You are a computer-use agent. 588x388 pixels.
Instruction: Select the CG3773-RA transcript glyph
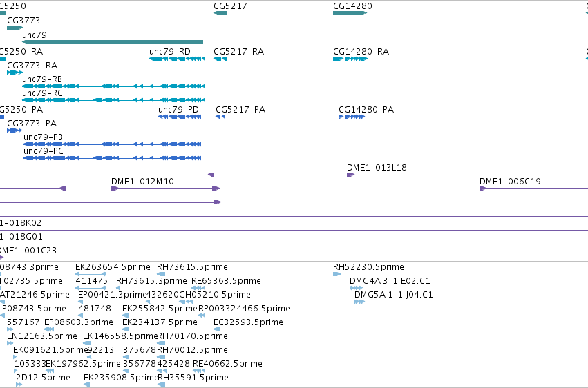(15, 72)
